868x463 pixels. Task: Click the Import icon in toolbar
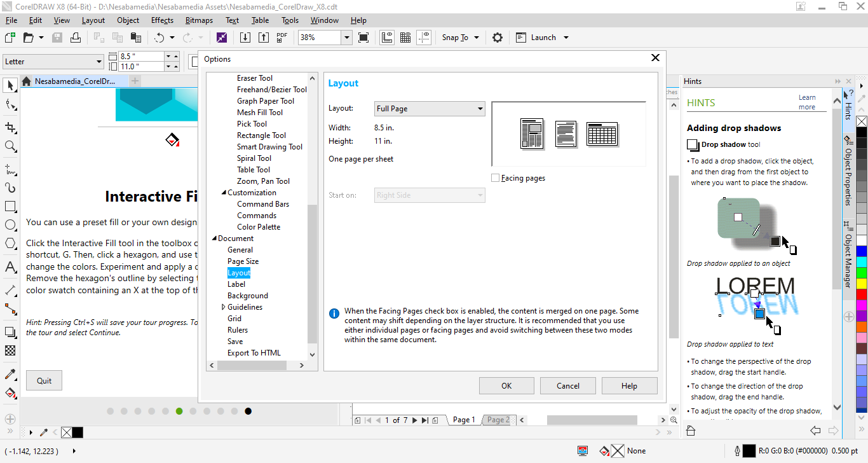point(245,38)
